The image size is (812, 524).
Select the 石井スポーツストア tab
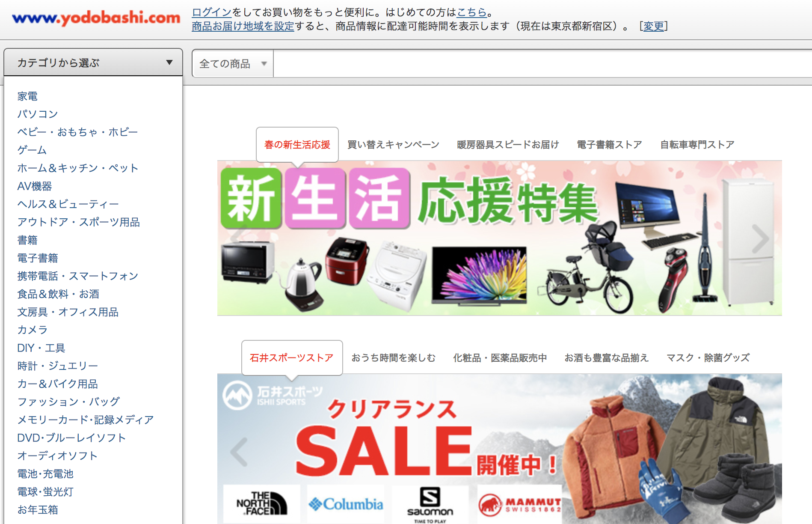[292, 358]
